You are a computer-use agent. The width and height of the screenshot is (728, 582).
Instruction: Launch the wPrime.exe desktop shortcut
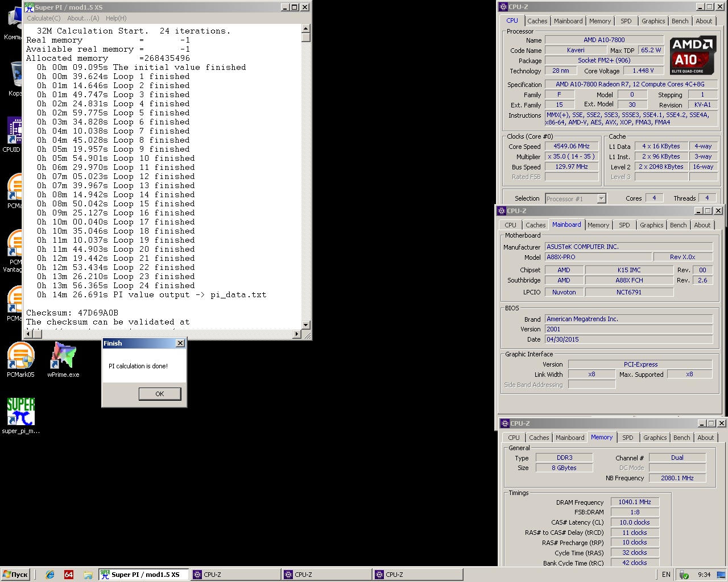coord(63,359)
